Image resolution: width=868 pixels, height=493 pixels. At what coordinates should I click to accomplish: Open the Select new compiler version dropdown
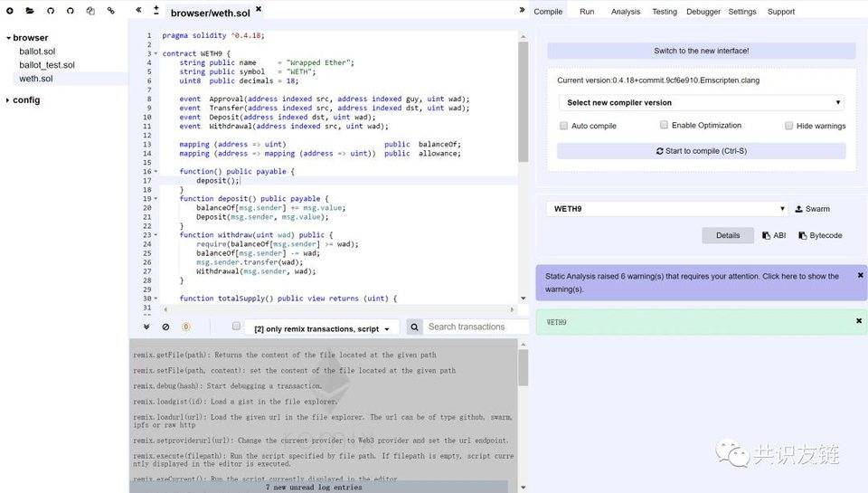702,102
